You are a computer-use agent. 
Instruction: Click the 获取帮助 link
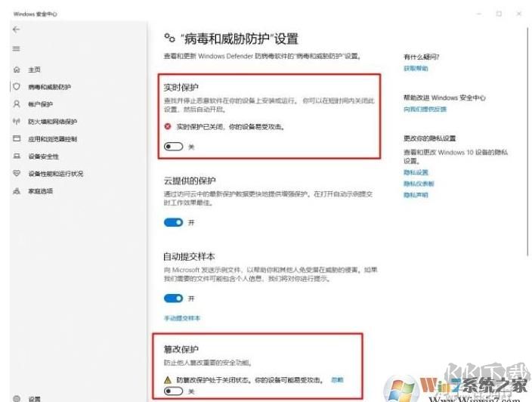(x=416, y=69)
